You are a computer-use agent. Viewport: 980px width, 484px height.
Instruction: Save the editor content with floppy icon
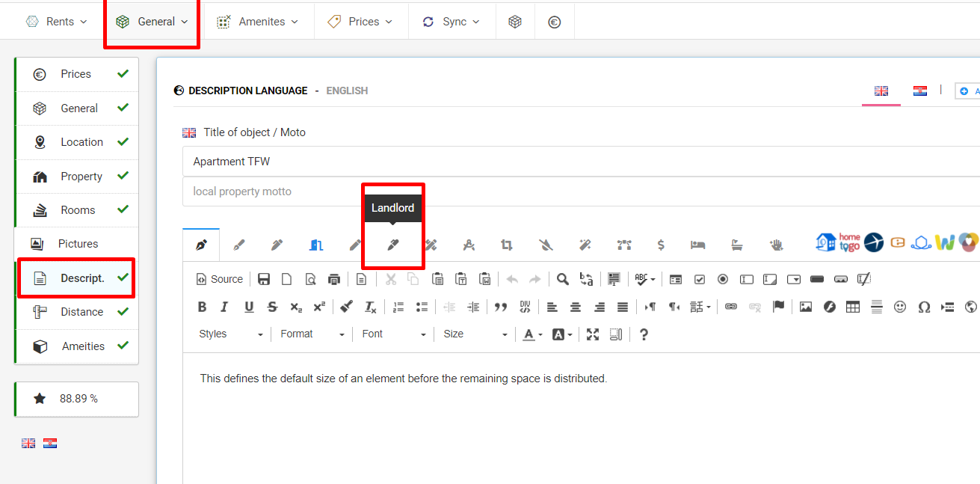(263, 279)
